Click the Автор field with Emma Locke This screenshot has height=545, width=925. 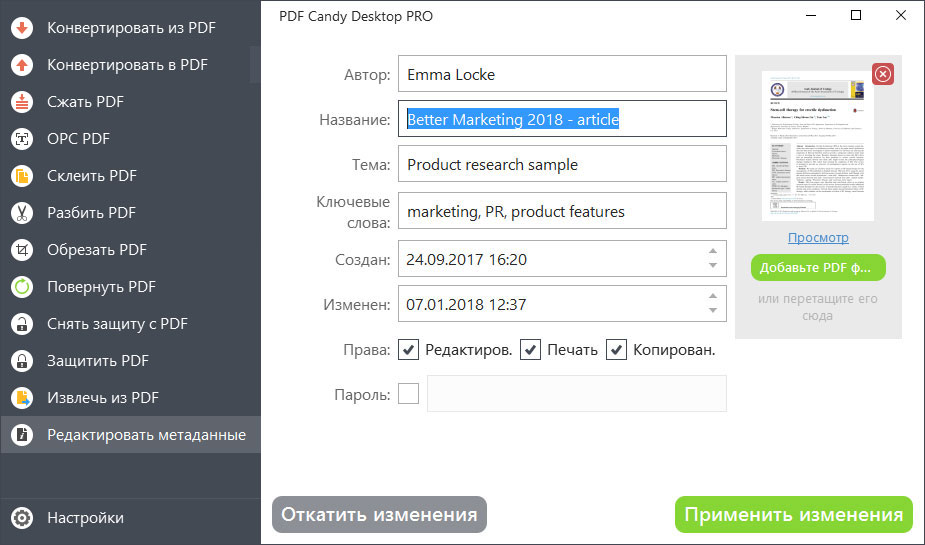[561, 74]
